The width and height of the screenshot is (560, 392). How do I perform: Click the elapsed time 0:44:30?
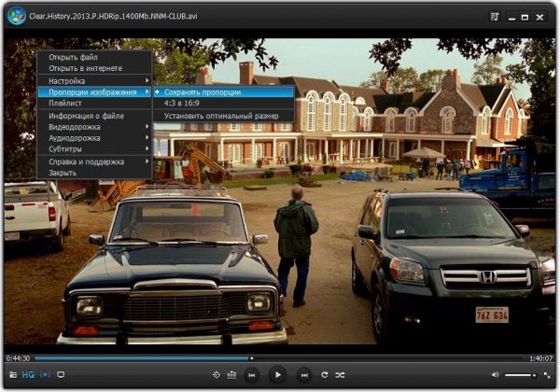18,358
